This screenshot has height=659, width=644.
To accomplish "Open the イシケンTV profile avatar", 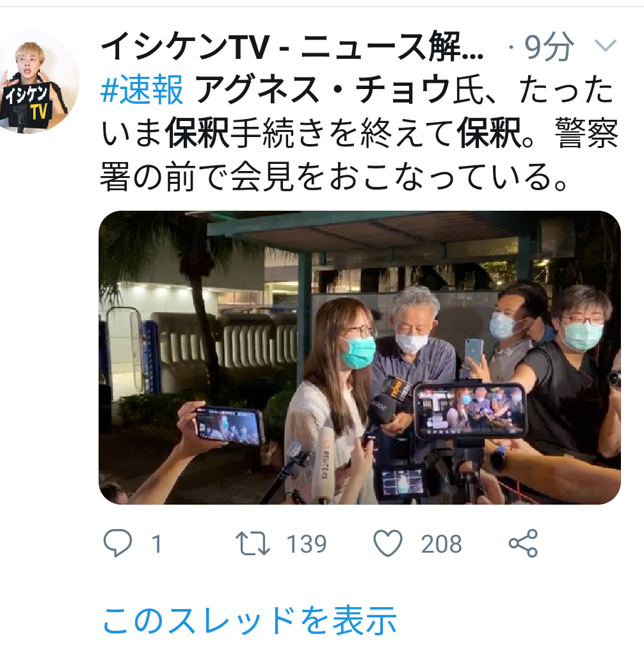I will pyautogui.click(x=37, y=83).
